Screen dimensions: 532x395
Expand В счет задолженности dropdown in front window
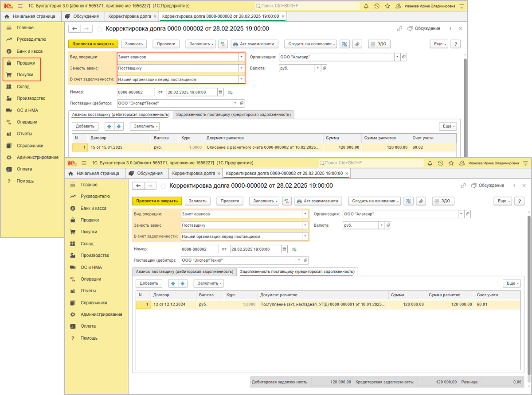305,236
